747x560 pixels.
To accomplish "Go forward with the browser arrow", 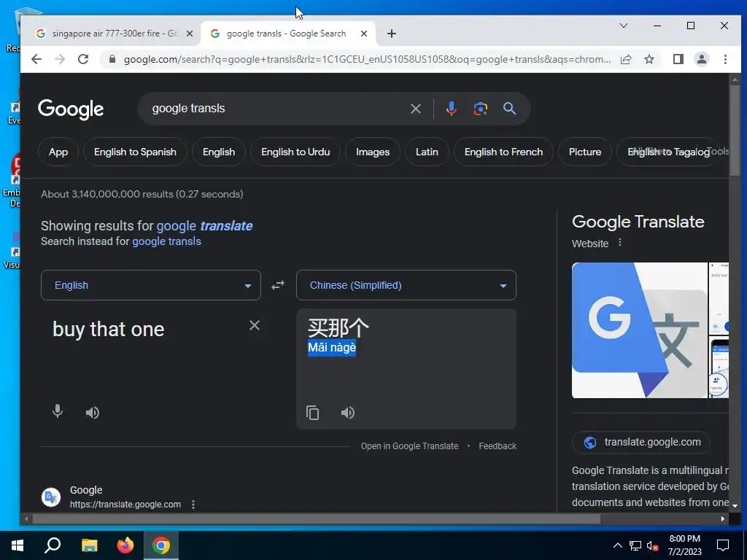I will pyautogui.click(x=60, y=59).
